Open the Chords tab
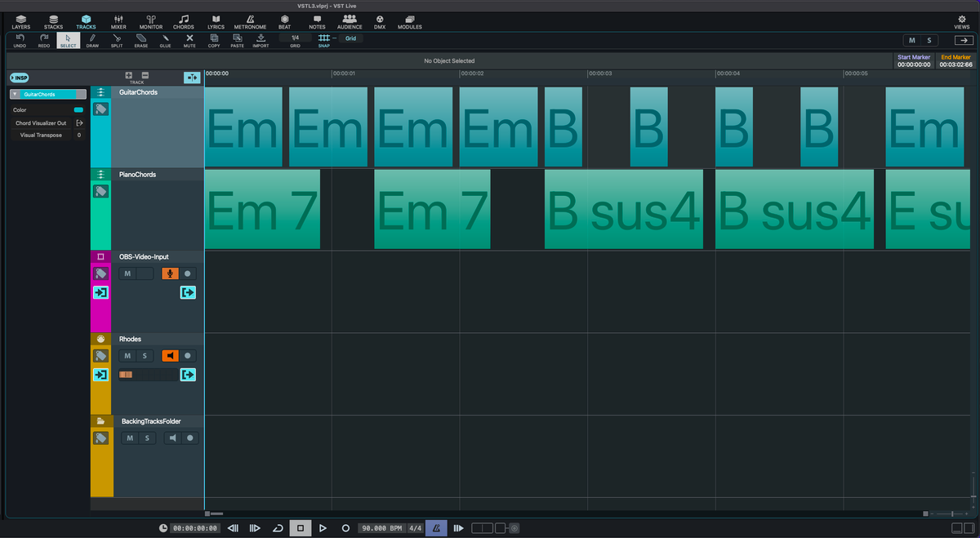The width and height of the screenshot is (980, 538). (184, 21)
